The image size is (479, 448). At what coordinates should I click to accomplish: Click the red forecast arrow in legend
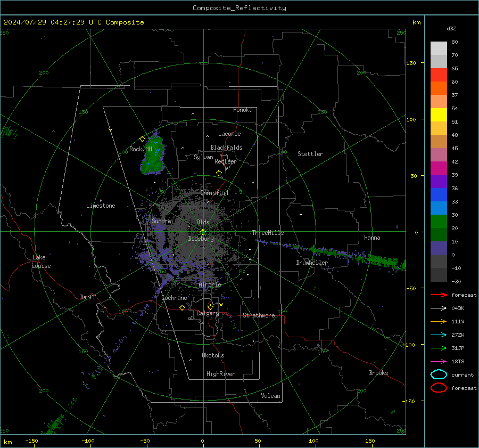point(439,295)
